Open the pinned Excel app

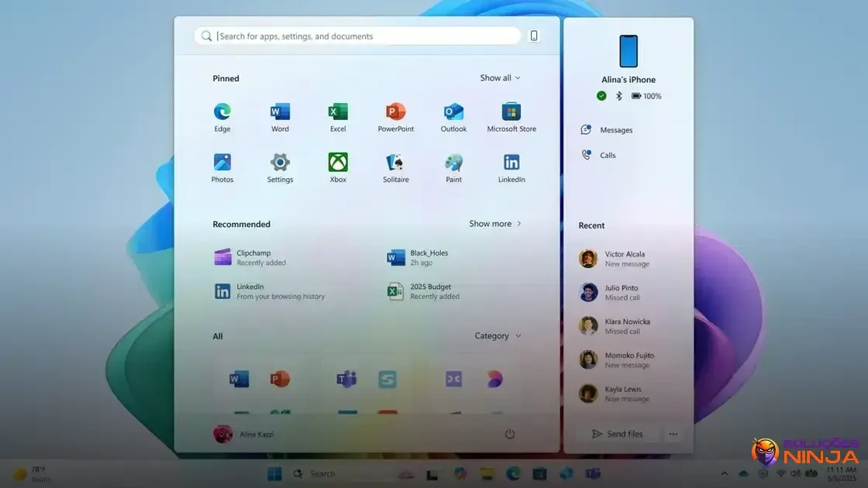coord(338,117)
